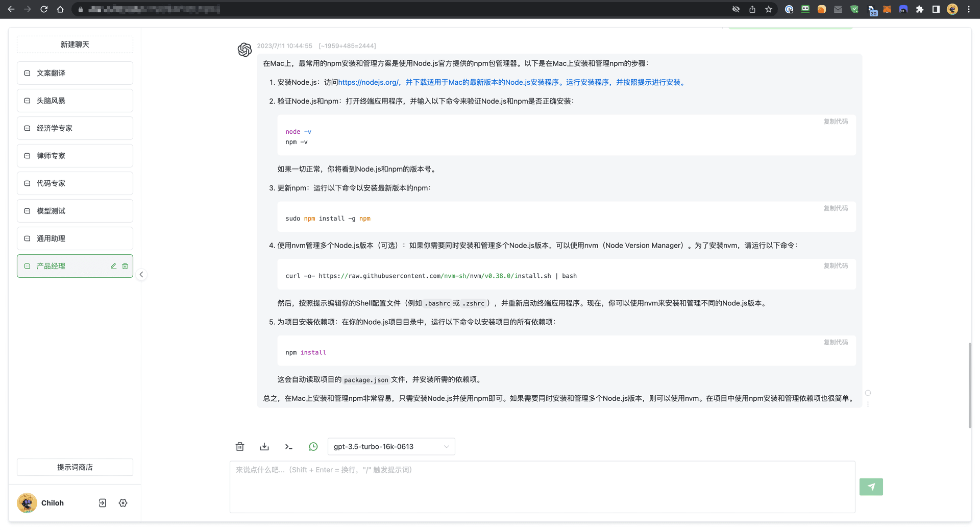Open the gpt-3.5-turbo-16k-0613 model dropdown
This screenshot has height=530, width=980.
[x=391, y=447]
